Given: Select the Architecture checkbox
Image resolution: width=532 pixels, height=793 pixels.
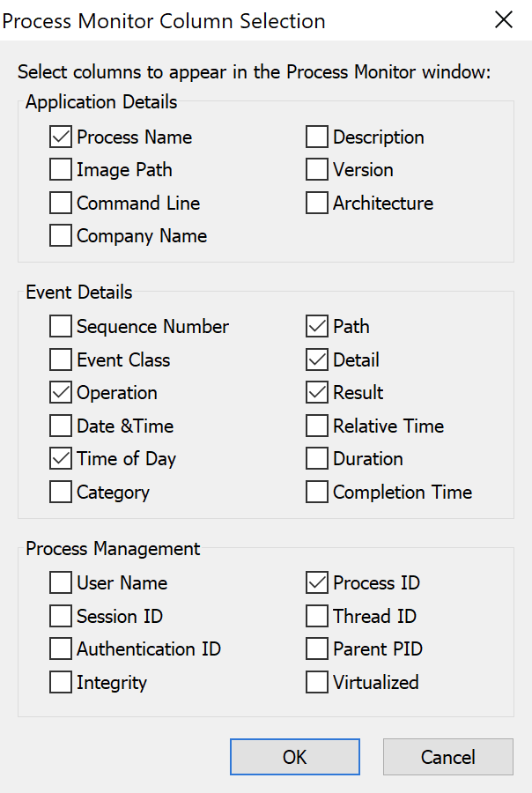Looking at the screenshot, I should (317, 204).
